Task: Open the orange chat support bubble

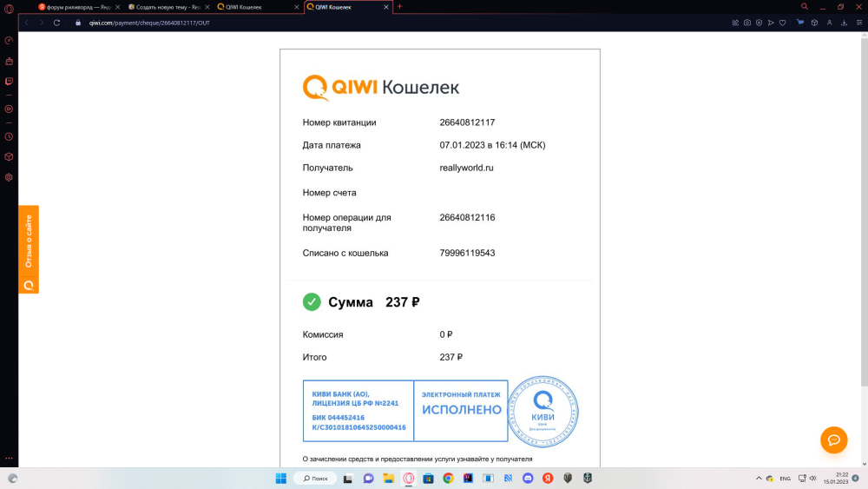Action: pos(833,439)
